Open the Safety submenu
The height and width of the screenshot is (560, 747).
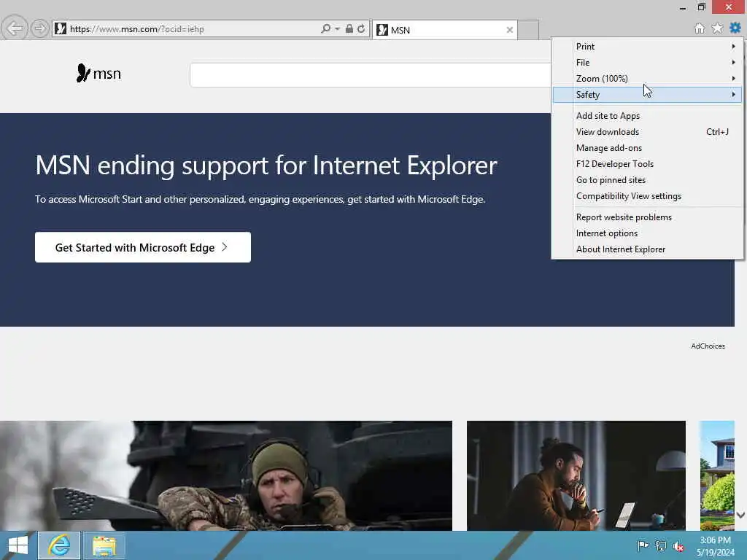coord(647,94)
